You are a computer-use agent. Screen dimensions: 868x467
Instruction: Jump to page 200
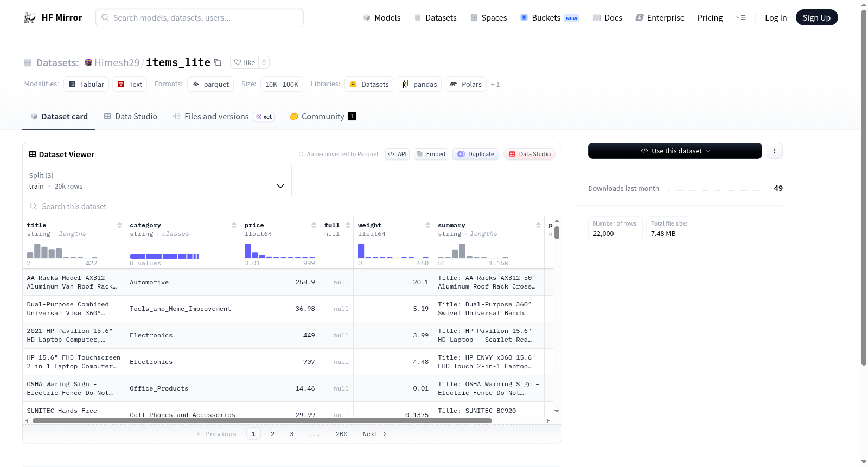tap(341, 434)
